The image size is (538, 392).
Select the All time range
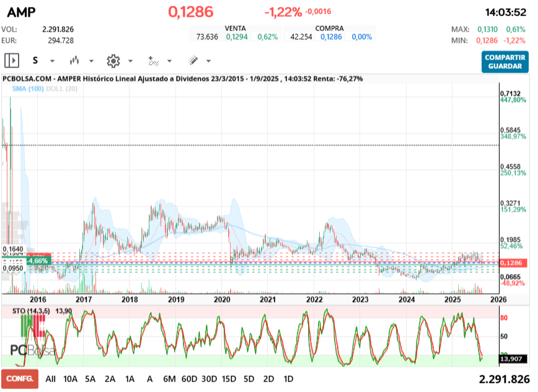click(50, 379)
